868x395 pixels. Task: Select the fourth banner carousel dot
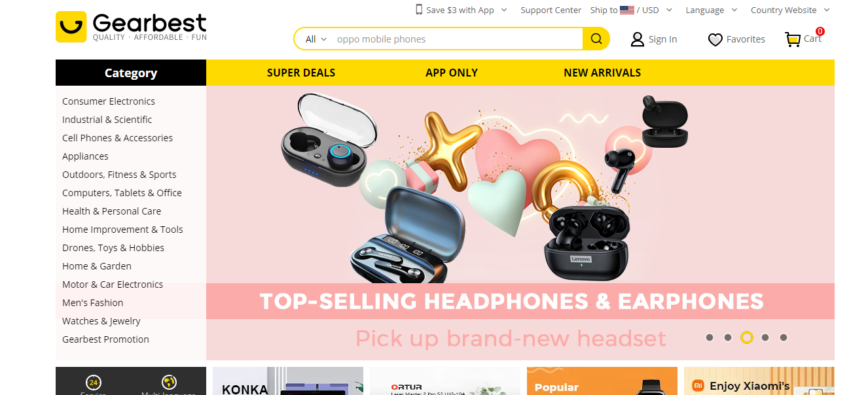(x=765, y=337)
